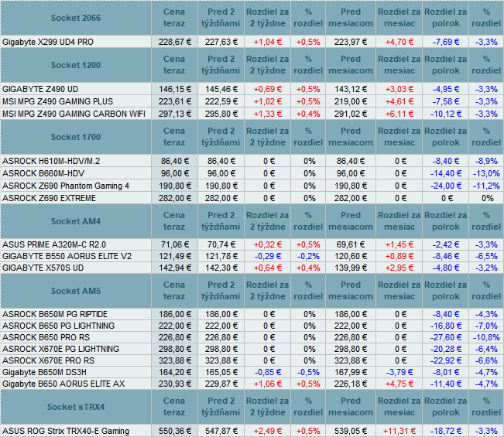This screenshot has width=504, height=437.
Task: Open ASUS PRIME A320M-C R2.0 entry
Action: pos(54,244)
